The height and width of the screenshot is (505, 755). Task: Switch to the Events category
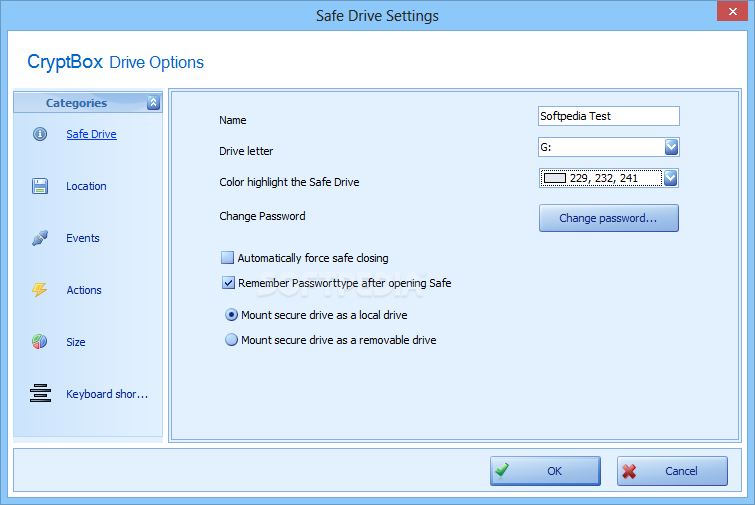(83, 238)
